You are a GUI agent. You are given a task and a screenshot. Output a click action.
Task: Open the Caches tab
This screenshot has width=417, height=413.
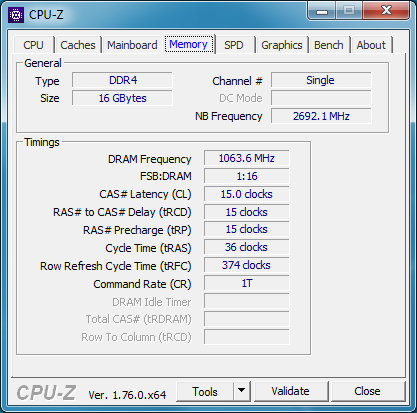[x=78, y=45]
